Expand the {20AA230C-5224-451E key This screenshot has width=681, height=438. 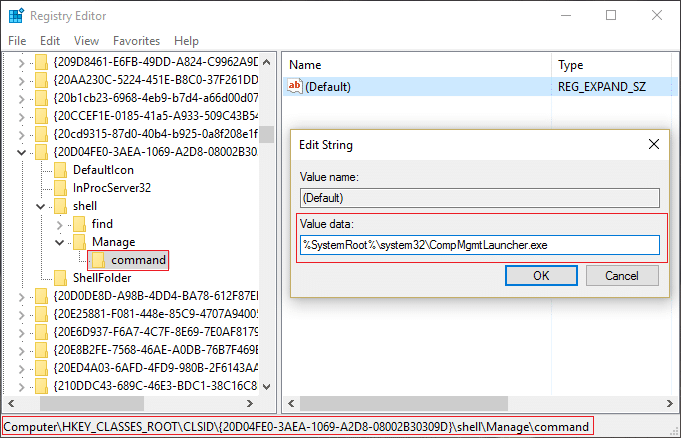click(x=21, y=81)
